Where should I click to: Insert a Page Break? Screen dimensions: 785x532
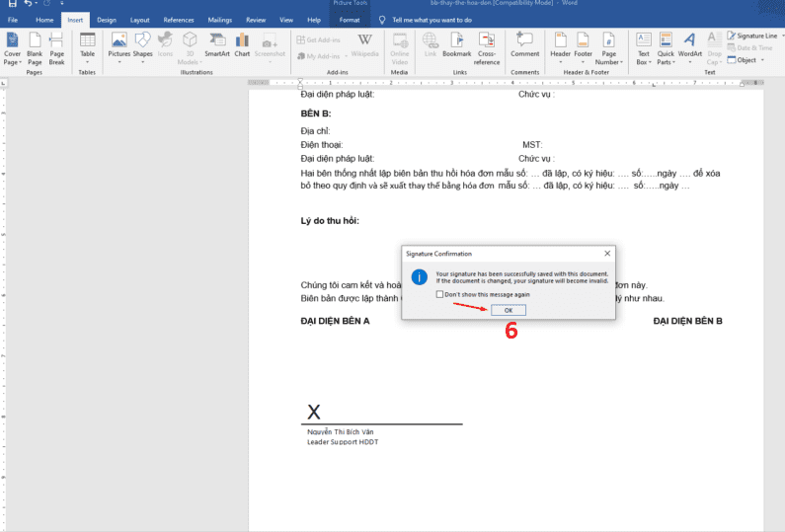click(56, 48)
